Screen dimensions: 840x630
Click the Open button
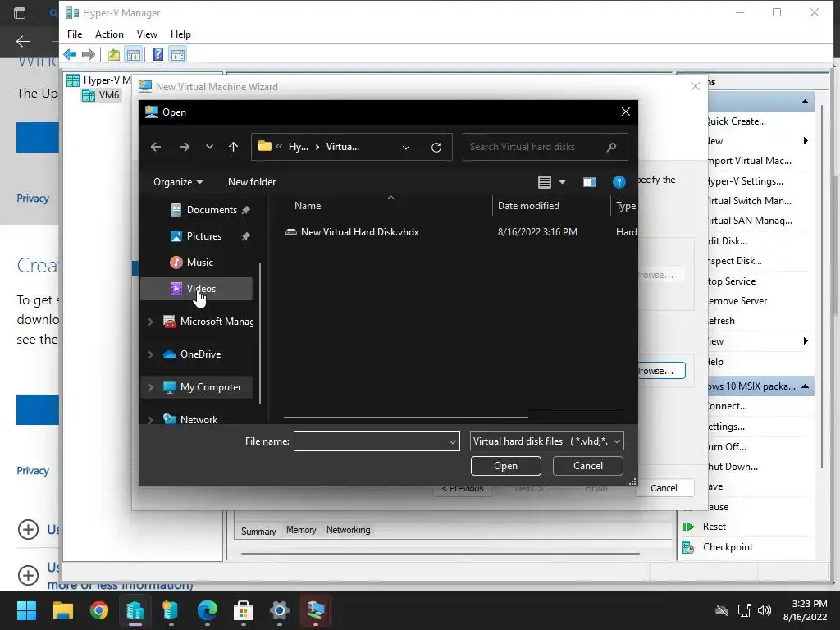505,466
